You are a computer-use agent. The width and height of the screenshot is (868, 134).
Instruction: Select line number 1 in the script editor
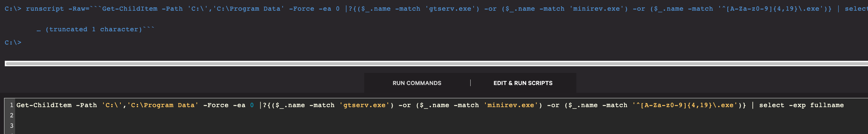click(11, 105)
